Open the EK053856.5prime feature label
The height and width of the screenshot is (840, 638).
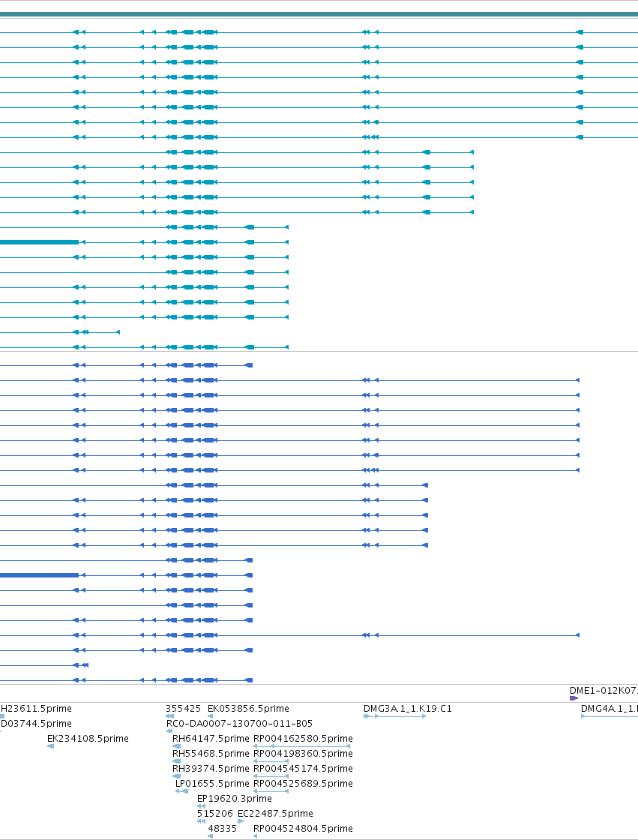point(248,708)
